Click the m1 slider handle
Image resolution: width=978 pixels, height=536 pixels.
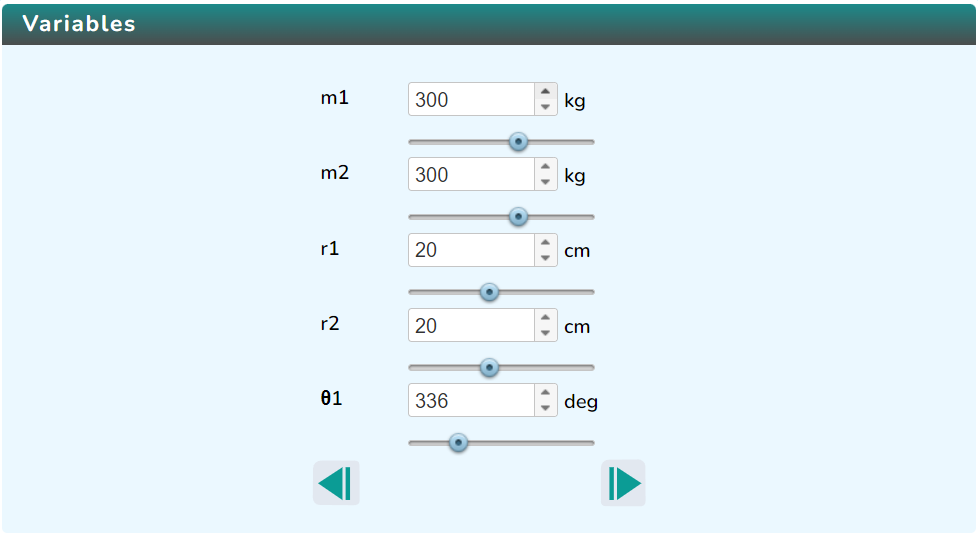tap(518, 142)
